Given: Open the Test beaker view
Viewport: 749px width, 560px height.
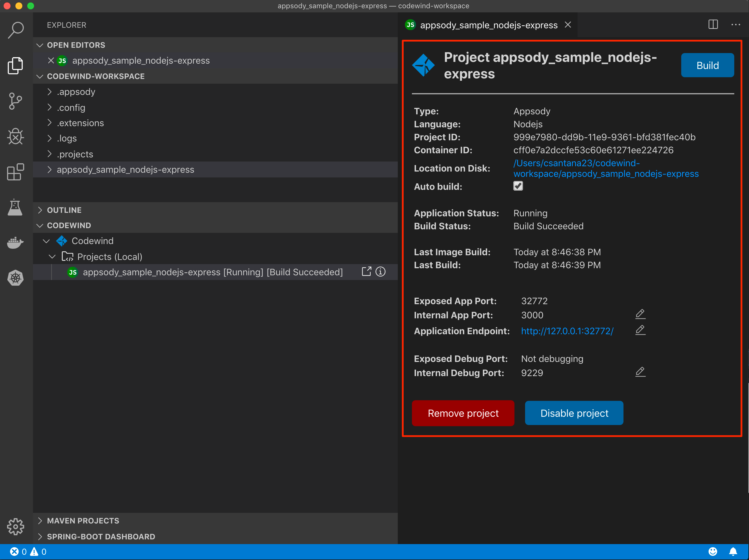Looking at the screenshot, I should [x=15, y=207].
